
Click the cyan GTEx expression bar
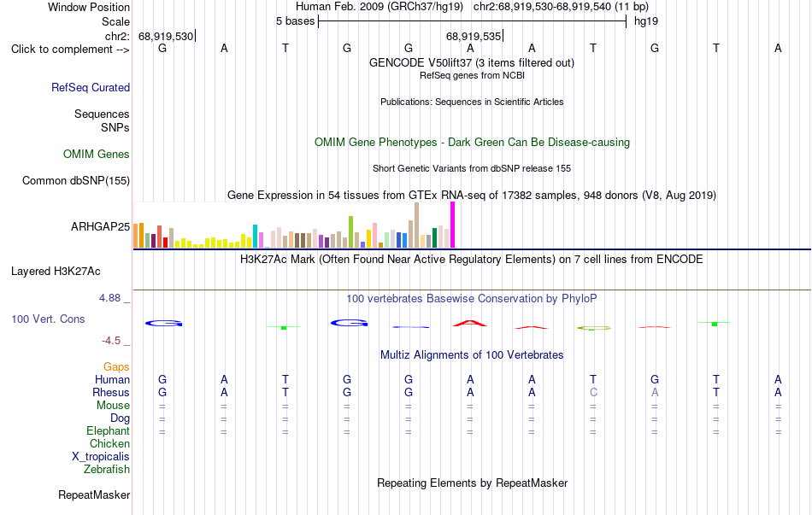tap(256, 236)
